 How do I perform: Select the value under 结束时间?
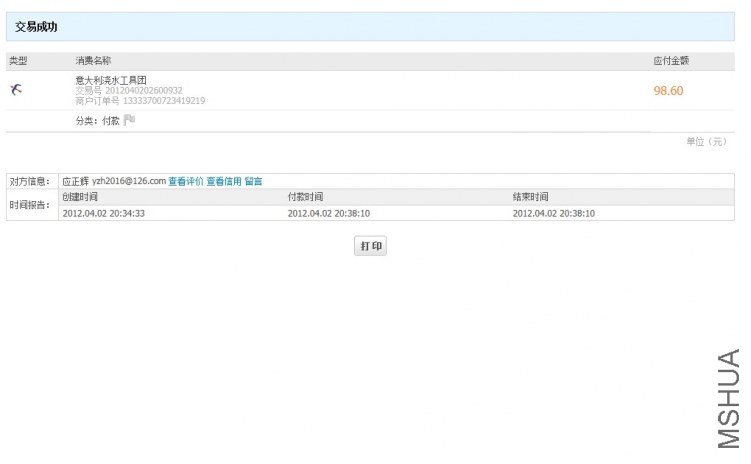554,214
